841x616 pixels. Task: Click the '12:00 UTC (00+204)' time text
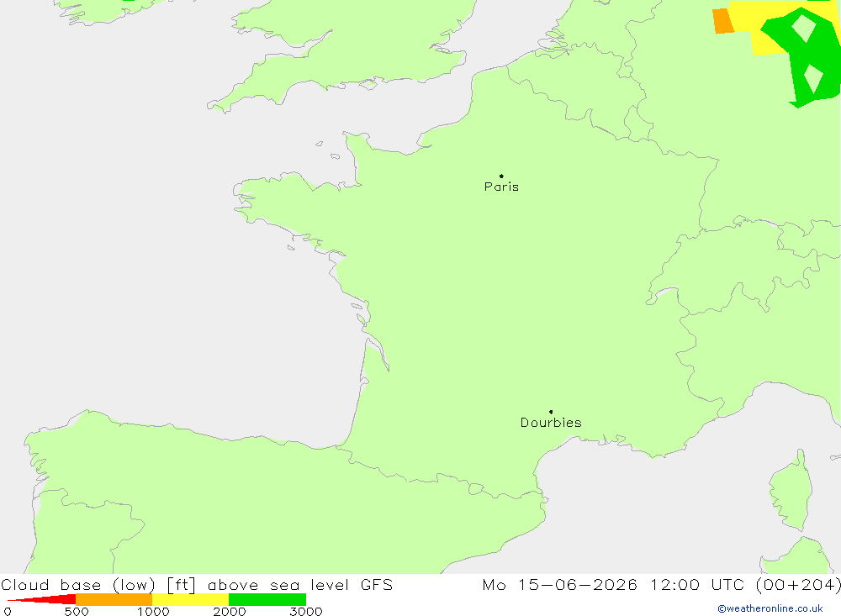coord(745,585)
